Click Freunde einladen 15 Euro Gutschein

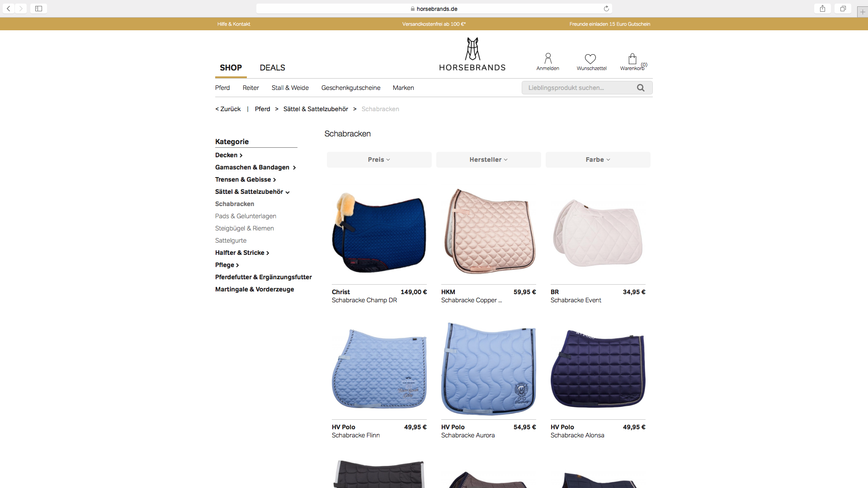(x=609, y=24)
